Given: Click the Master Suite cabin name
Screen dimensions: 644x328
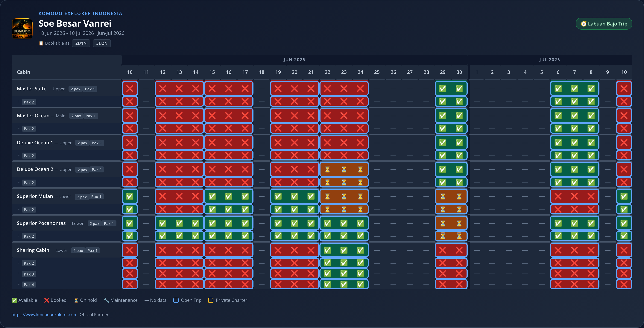Looking at the screenshot, I should [31, 89].
